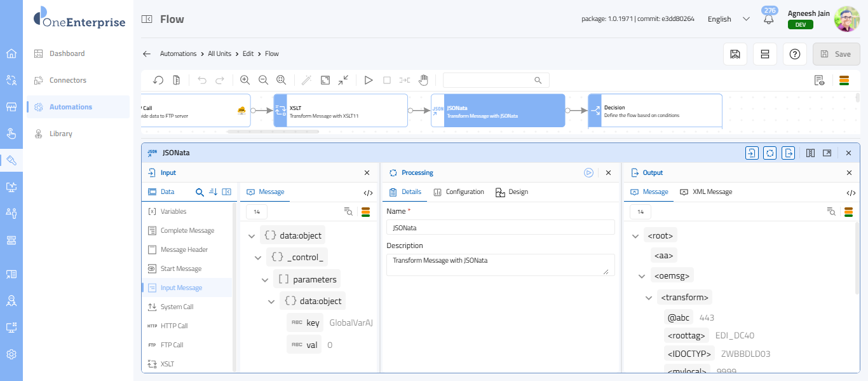Toggle the Output panel in JSONata header
This screenshot has height=381, width=868.
tap(788, 153)
